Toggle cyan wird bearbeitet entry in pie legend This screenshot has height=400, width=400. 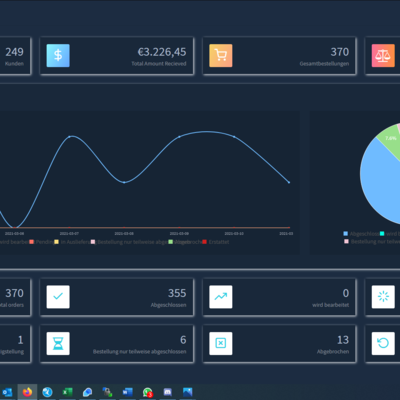point(390,234)
